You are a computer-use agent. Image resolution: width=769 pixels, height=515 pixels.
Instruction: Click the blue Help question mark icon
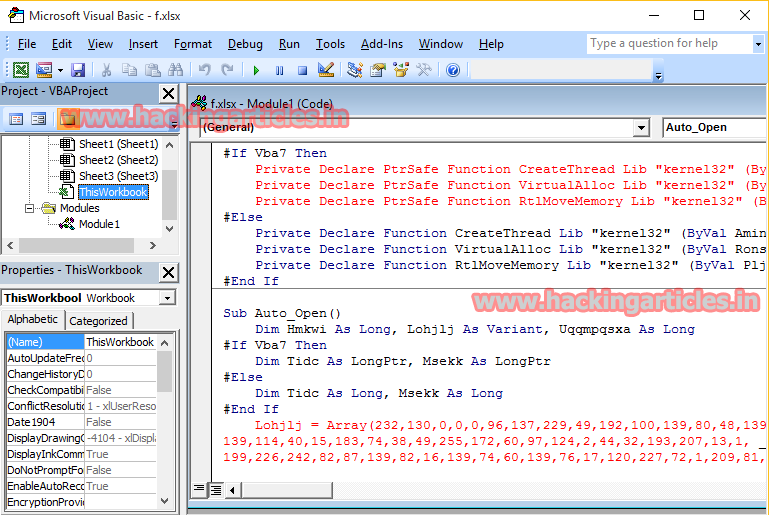(453, 70)
